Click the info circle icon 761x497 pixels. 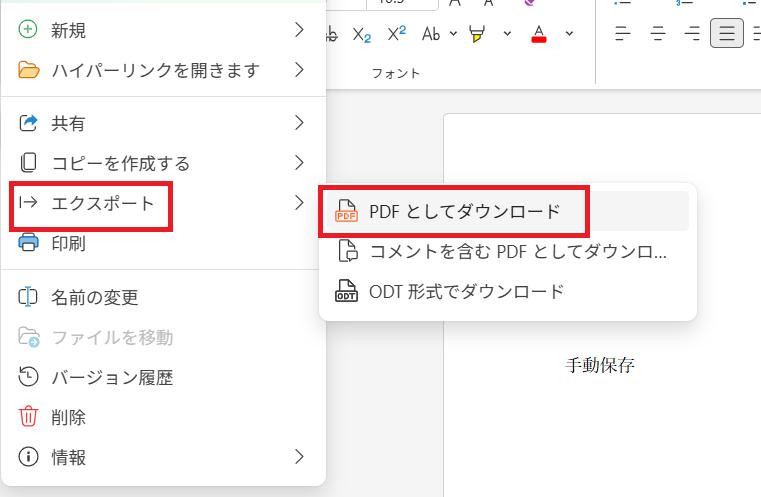pyautogui.click(x=28, y=457)
